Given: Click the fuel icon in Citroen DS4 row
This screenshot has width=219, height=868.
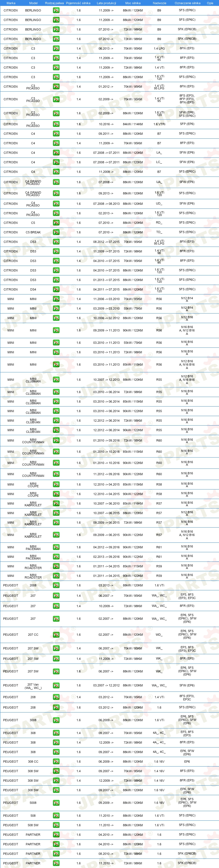Looking at the screenshot, I should coord(56,289).
